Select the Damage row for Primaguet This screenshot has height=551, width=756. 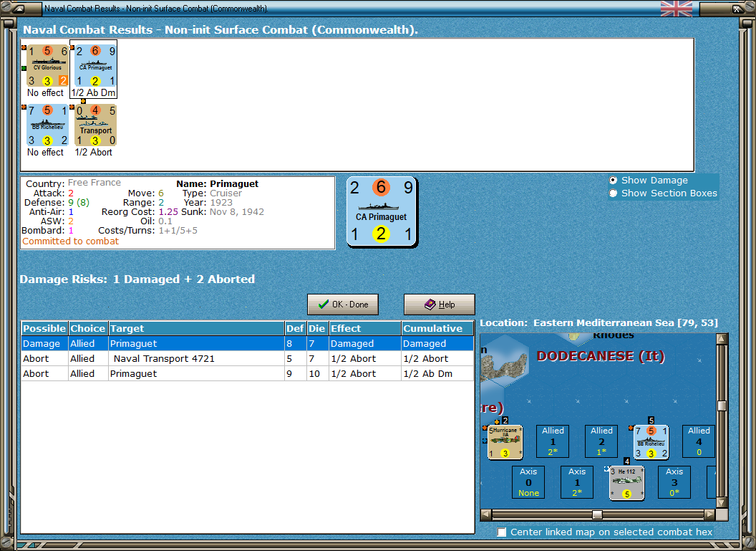247,343
